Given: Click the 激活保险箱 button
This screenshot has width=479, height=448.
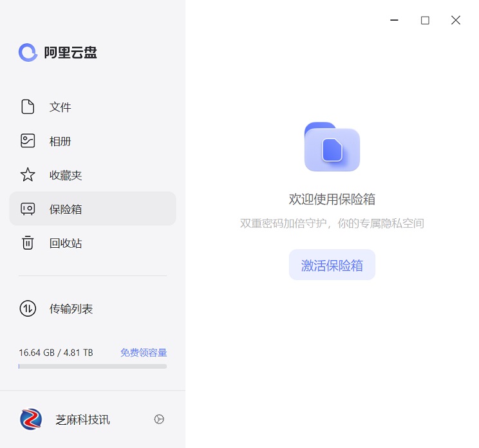Looking at the screenshot, I should pyautogui.click(x=332, y=265).
